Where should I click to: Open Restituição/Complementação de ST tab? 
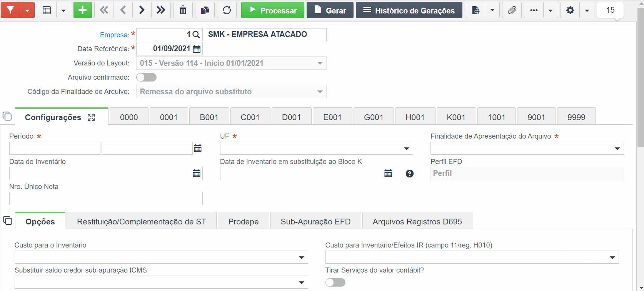[x=142, y=221]
